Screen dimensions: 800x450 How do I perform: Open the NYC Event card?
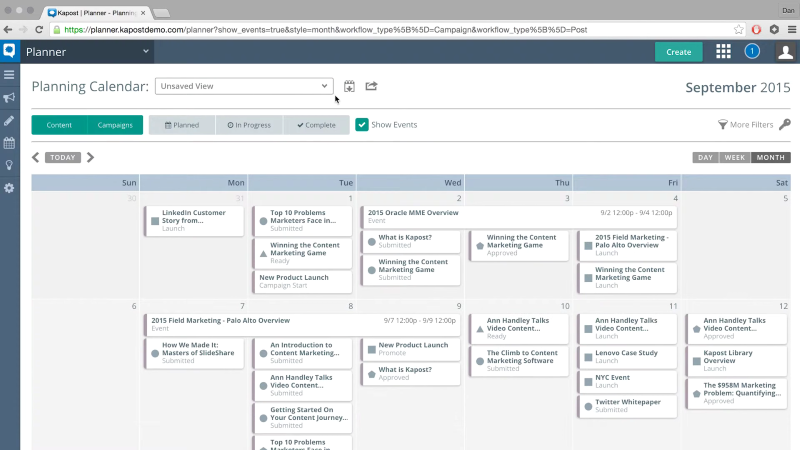pyautogui.click(x=627, y=381)
